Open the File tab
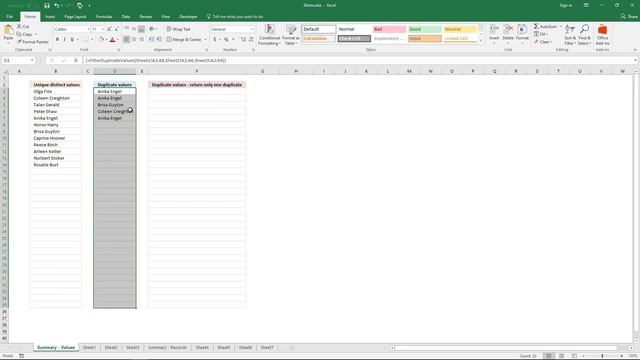This screenshot has height=360, width=640. tap(9, 17)
